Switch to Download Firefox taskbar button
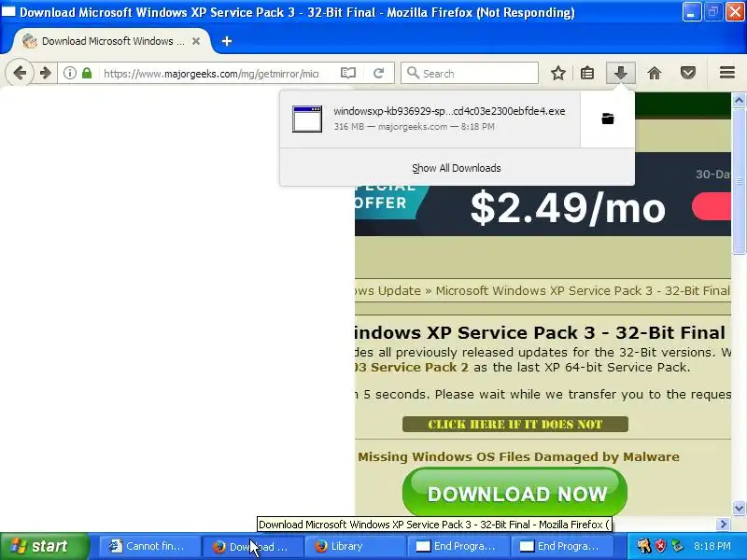The width and height of the screenshot is (747, 560). point(252,546)
